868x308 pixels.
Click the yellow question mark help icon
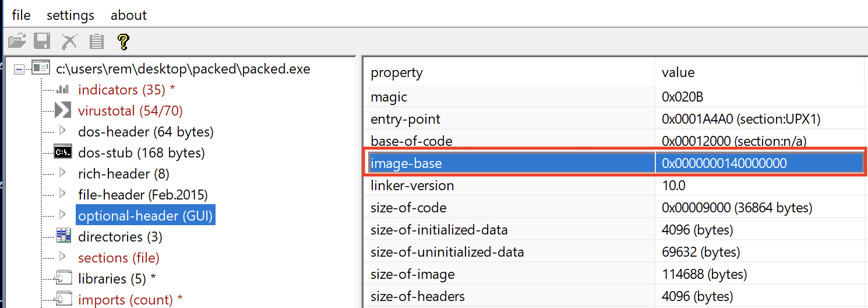(123, 41)
